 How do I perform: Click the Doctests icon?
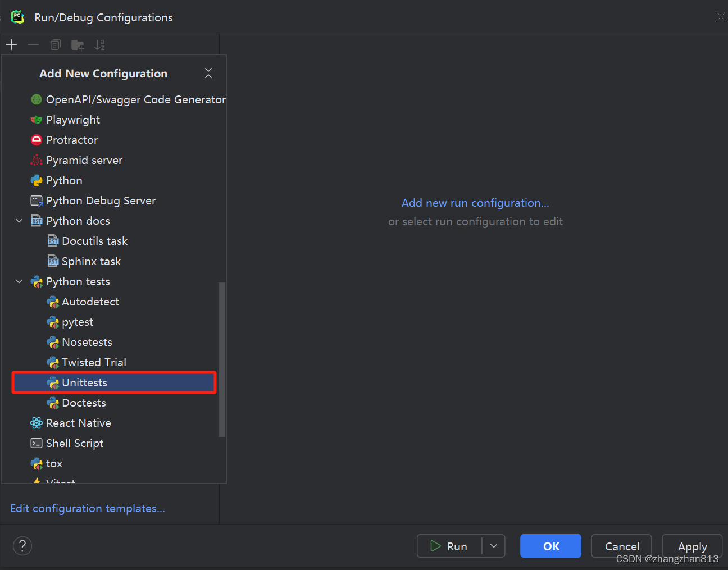click(x=53, y=403)
